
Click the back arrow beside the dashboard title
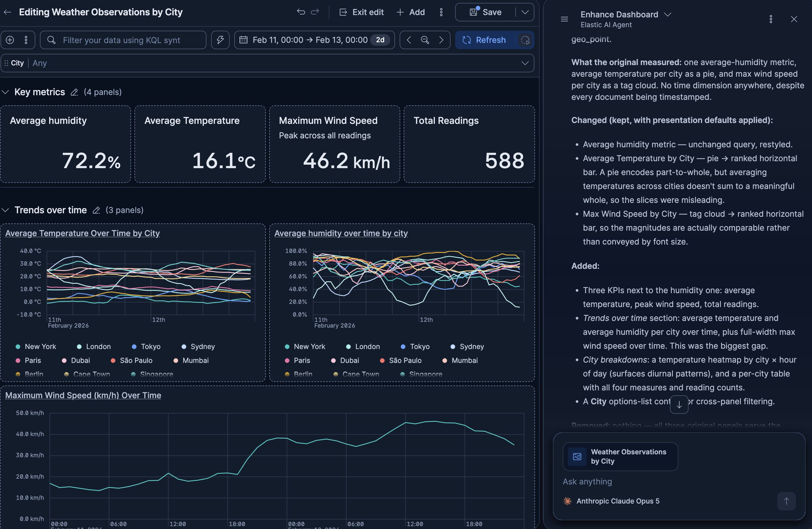8,12
